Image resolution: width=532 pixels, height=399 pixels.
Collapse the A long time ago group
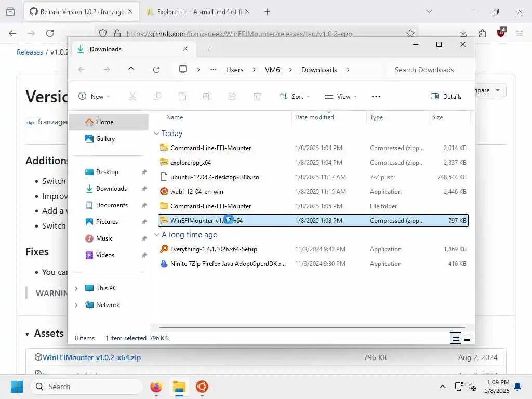[156, 235]
